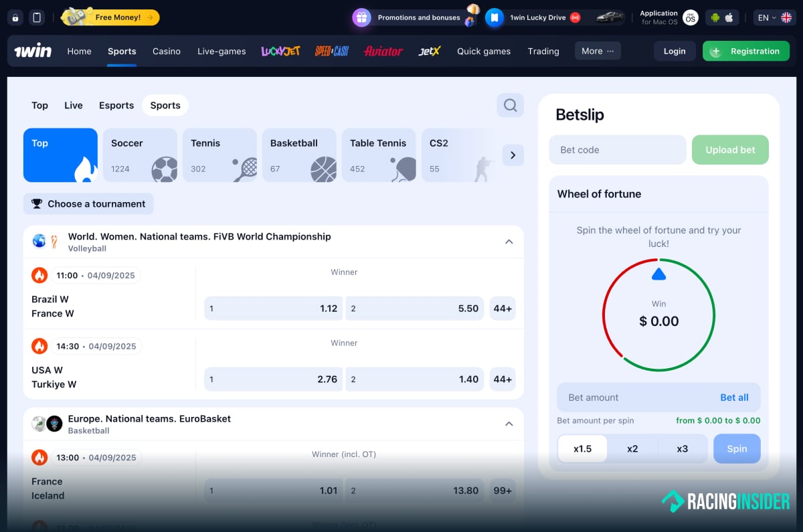Open the EN language dropdown
This screenshot has width=803, height=532.
coord(774,17)
